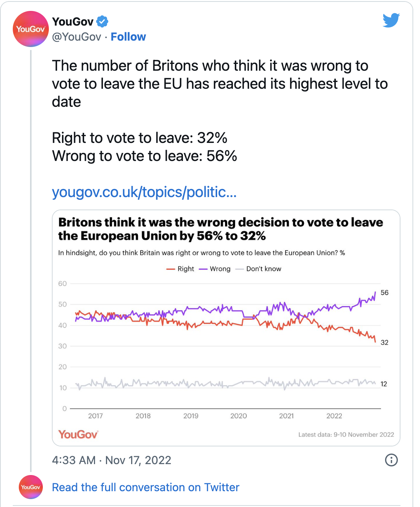Click the chart headline about wrong decision

221,229
